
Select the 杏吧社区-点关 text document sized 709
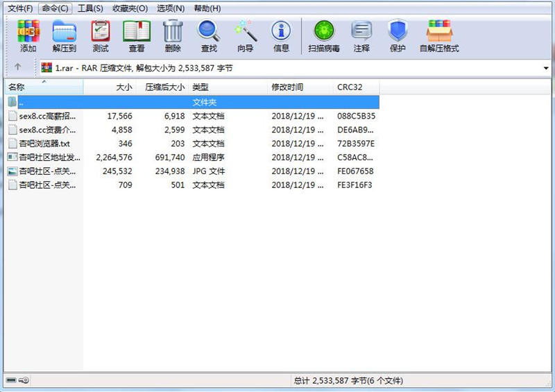[47, 185]
